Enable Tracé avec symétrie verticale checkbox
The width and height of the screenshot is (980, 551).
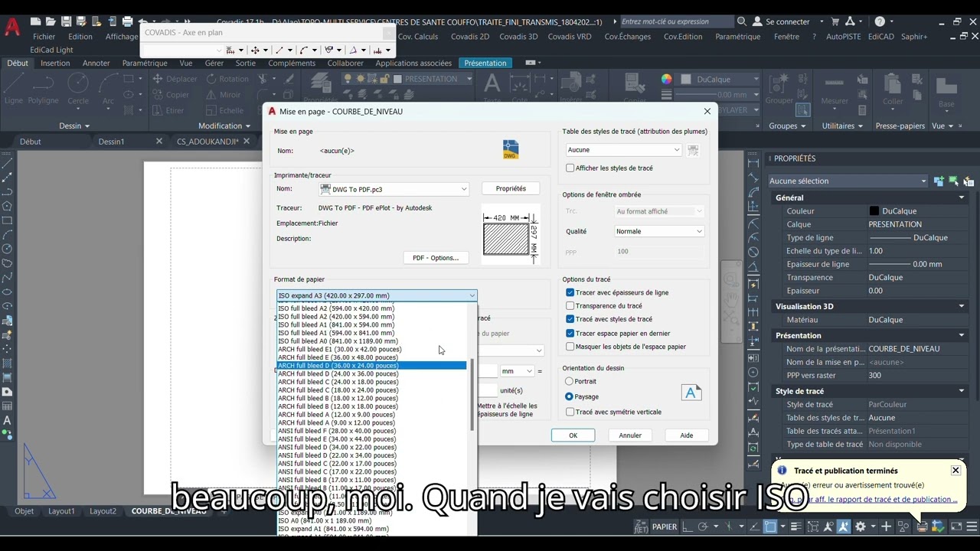coord(570,412)
